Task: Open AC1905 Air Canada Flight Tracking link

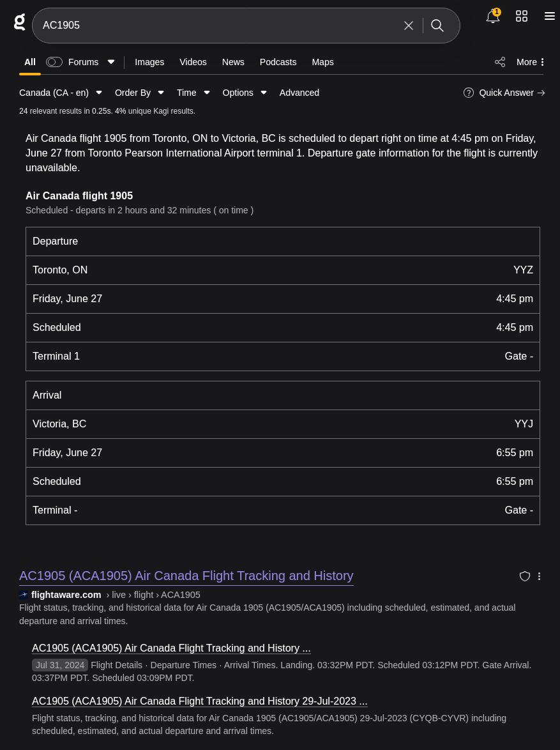Action: (186, 576)
